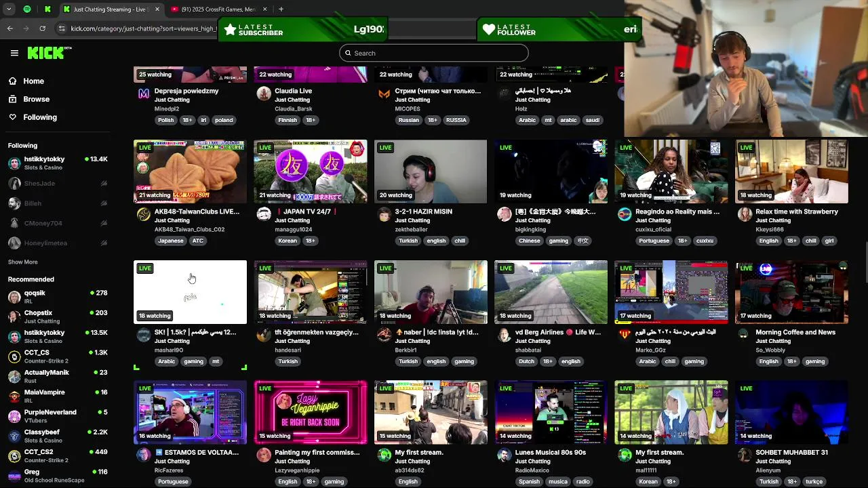
Task: Click the Home house icon in sidebar
Action: tap(12, 81)
